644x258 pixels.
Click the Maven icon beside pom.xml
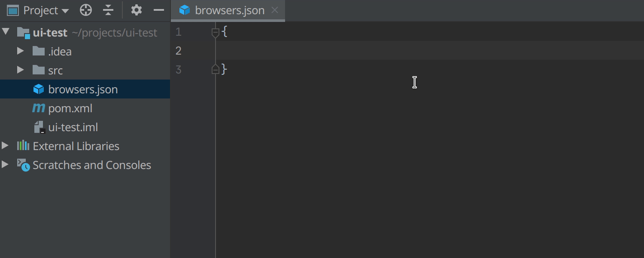[x=39, y=108]
